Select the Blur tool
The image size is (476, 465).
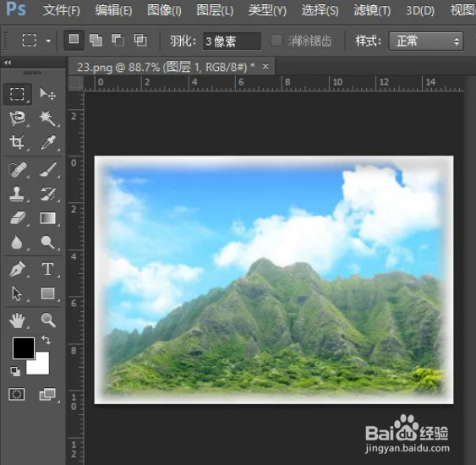[x=17, y=242]
